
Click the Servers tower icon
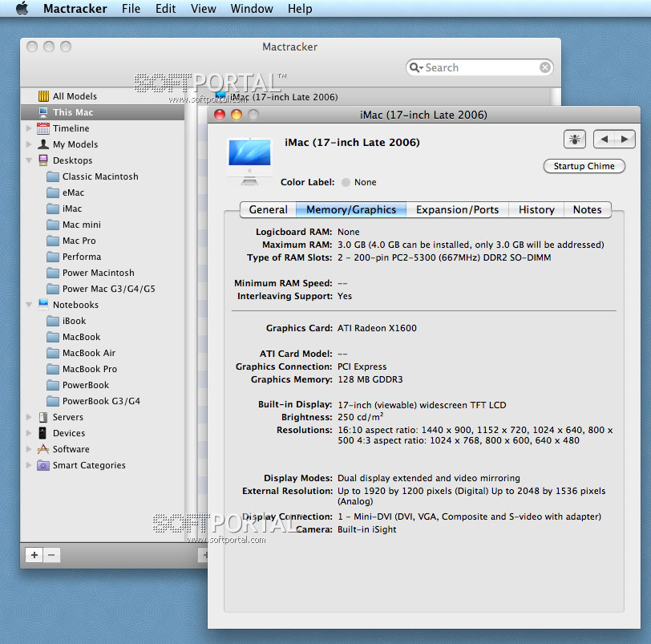click(x=43, y=417)
